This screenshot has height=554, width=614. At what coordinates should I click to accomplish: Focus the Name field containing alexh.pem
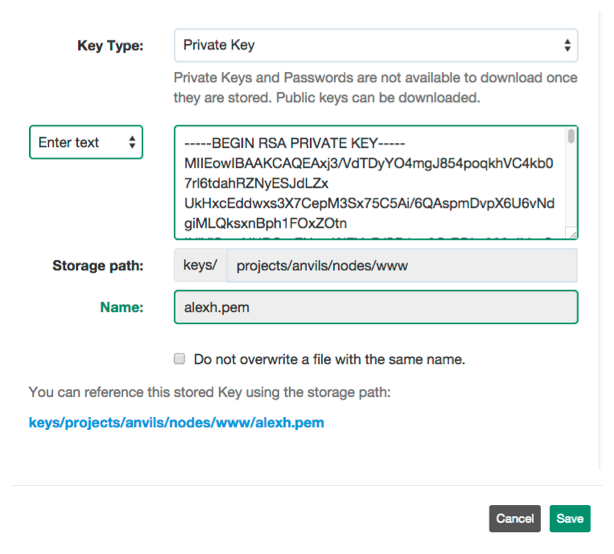[x=375, y=308]
